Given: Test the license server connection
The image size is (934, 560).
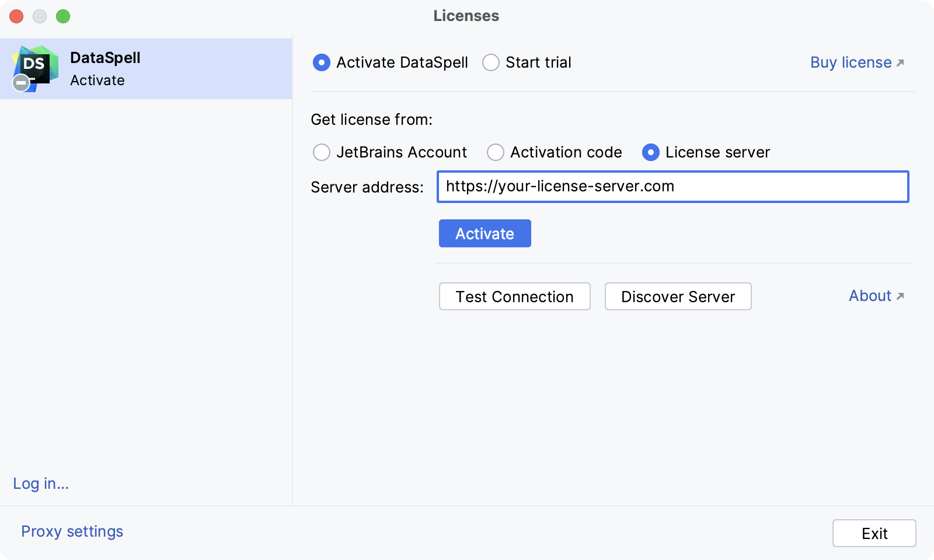Looking at the screenshot, I should click(x=514, y=296).
